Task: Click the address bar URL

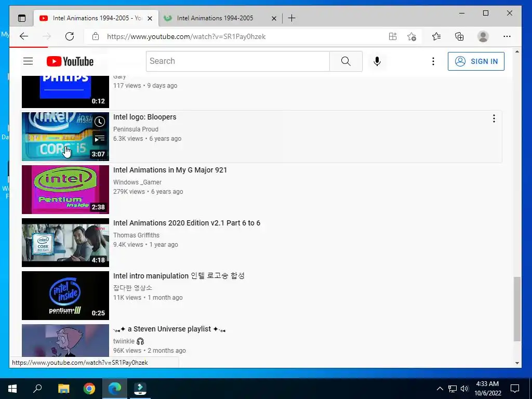Action: pos(187,36)
